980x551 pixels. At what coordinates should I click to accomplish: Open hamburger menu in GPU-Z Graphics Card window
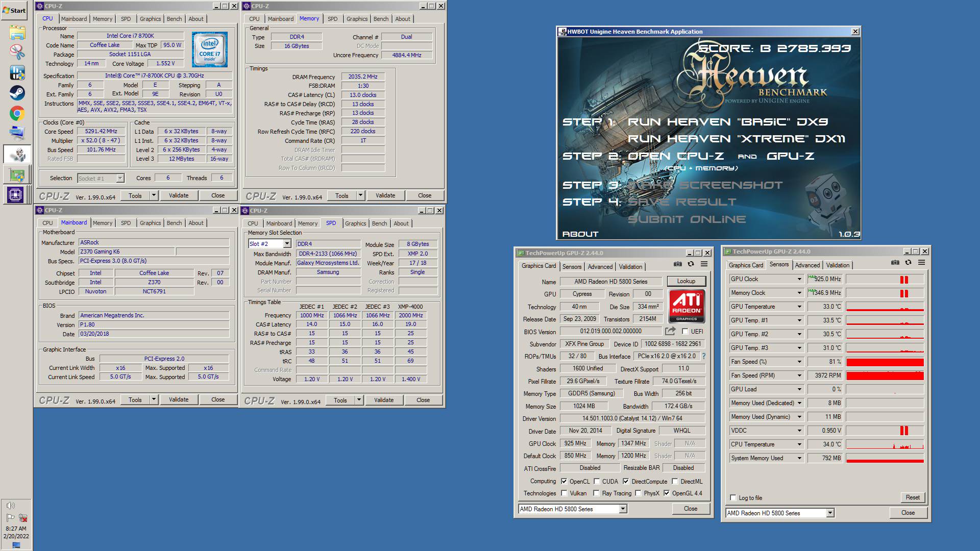tap(704, 264)
